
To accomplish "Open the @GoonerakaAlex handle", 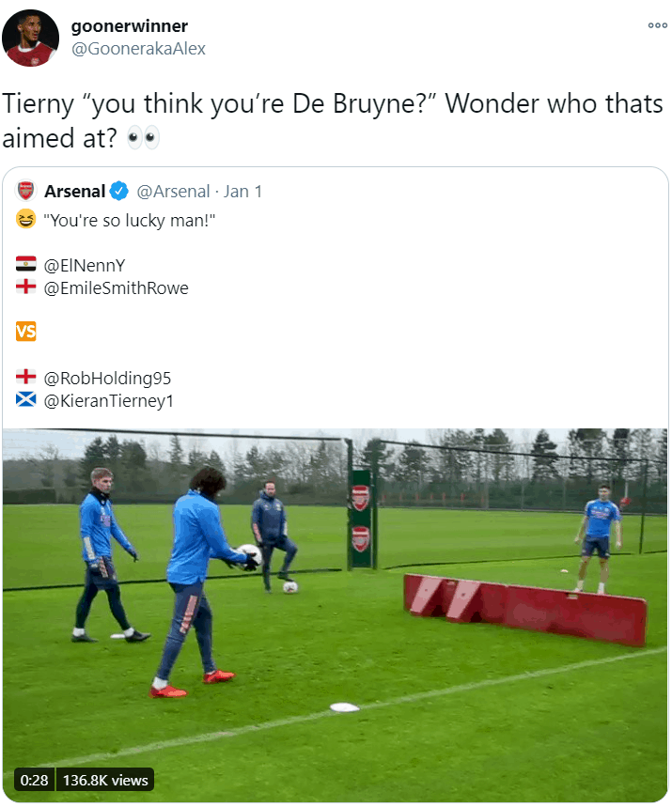I will [x=138, y=48].
